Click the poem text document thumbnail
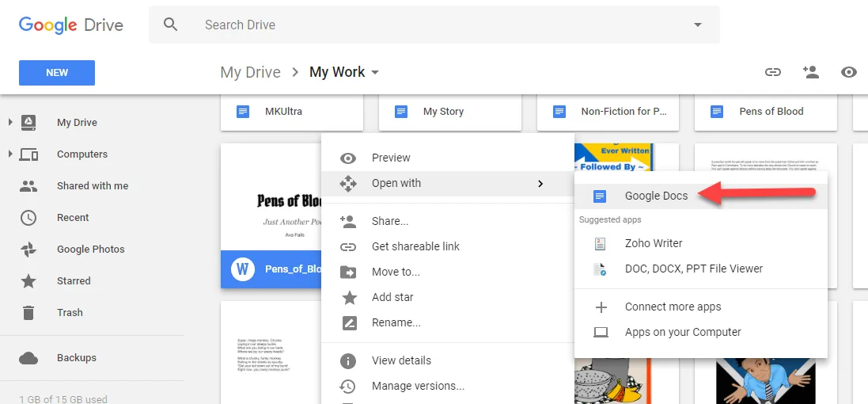 point(271,353)
